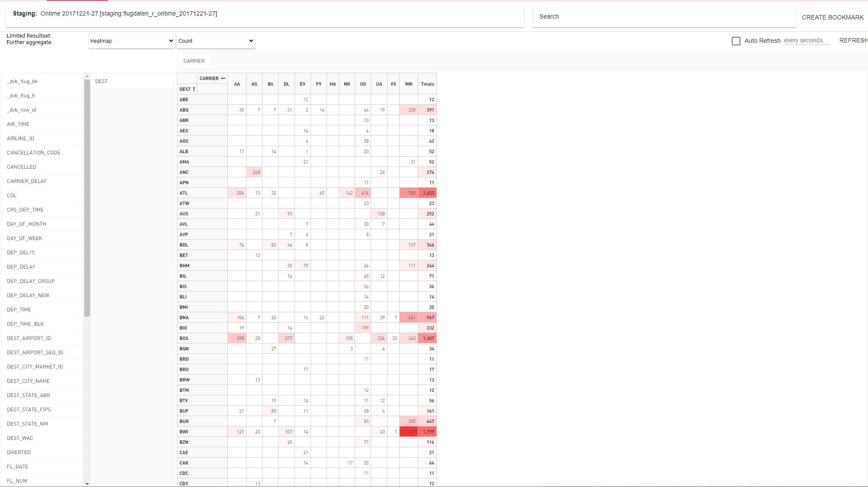Select the CANCELLED field in the list
Viewport: 868px width, 487px height.
pos(22,167)
